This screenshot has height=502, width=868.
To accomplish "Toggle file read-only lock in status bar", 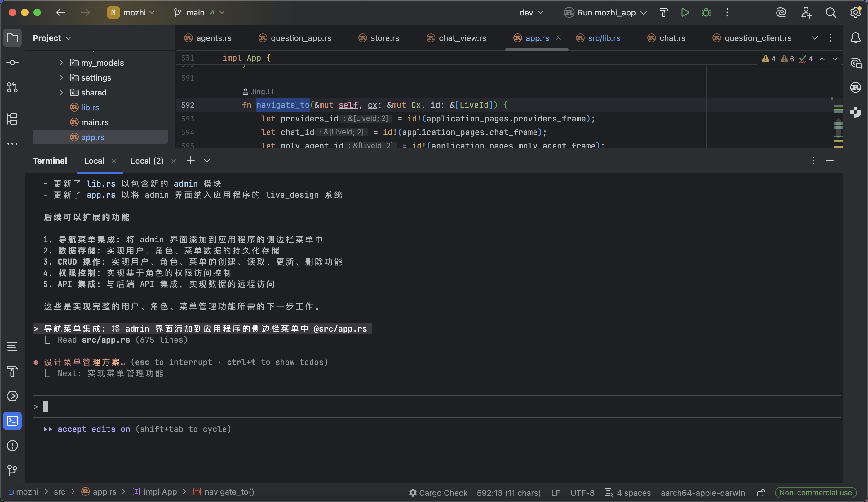I will point(761,493).
